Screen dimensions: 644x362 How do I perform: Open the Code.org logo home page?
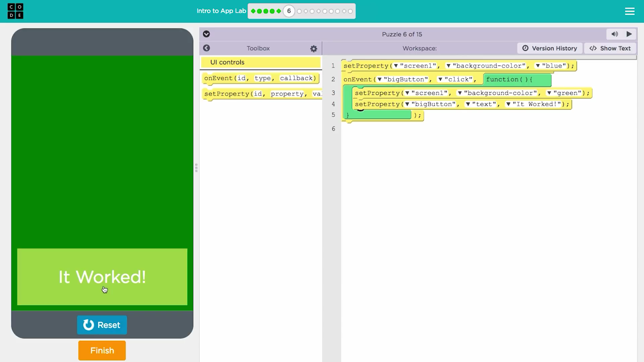[15, 11]
